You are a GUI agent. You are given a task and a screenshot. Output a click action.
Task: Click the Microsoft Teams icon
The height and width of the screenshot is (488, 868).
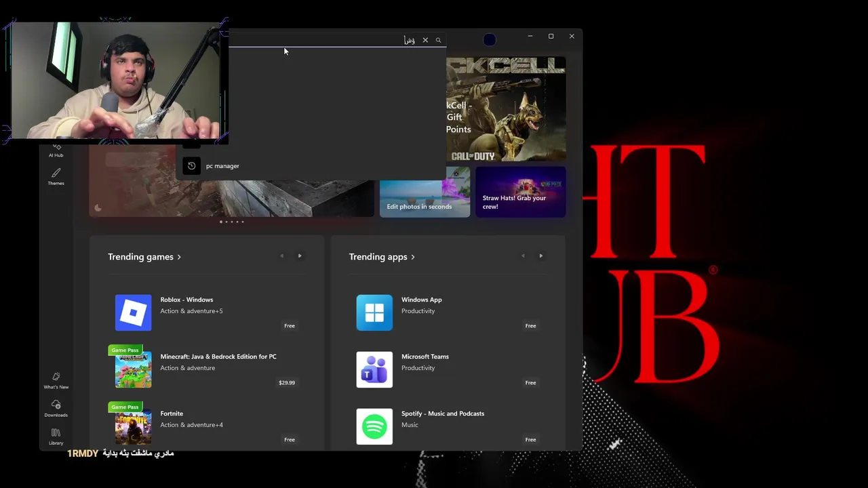[x=374, y=369]
